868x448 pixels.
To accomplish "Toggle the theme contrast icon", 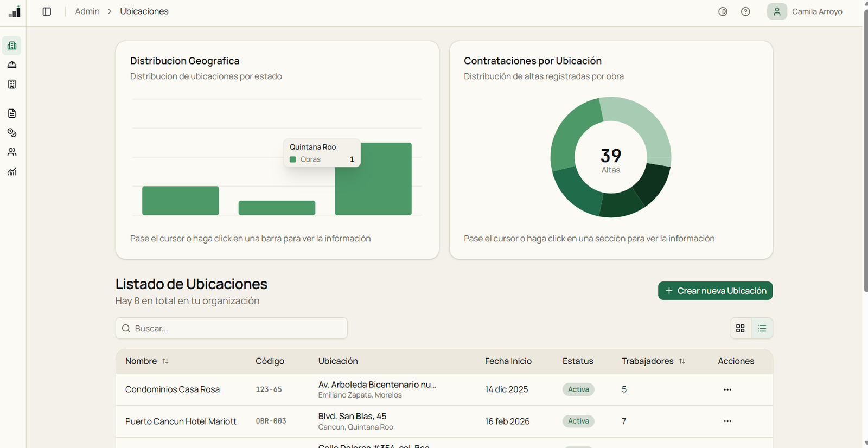I will coord(723,11).
